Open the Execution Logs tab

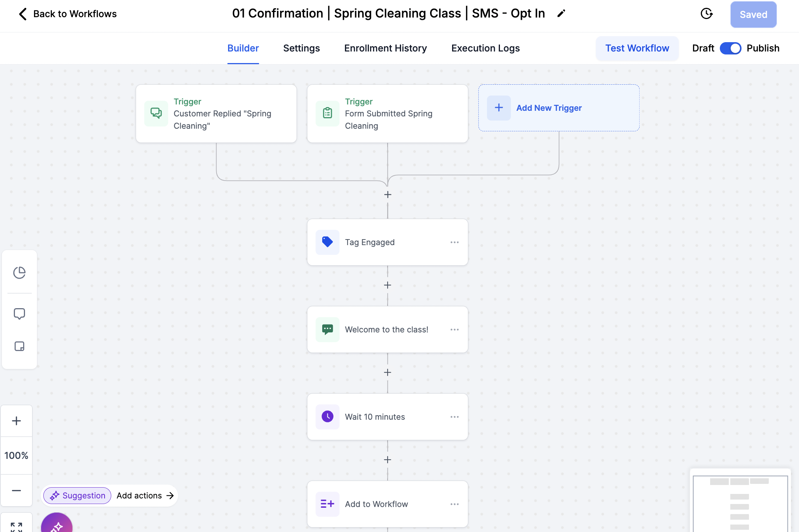(x=485, y=48)
